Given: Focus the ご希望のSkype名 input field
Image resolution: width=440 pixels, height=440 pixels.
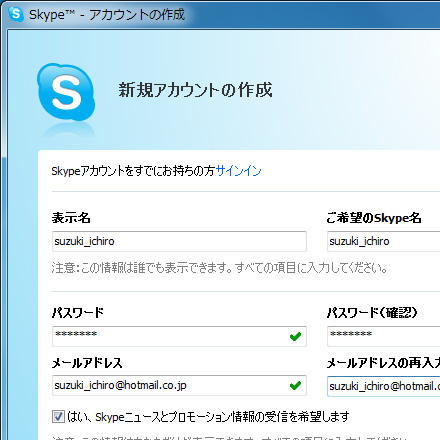Looking at the screenshot, I should click(x=383, y=241).
